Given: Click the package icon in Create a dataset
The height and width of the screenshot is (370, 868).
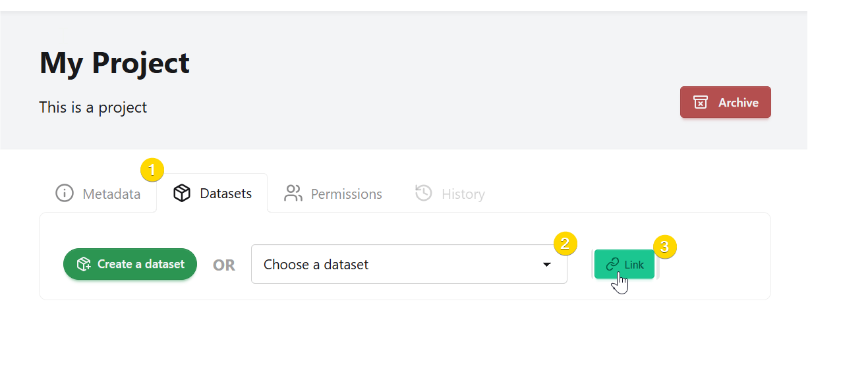Looking at the screenshot, I should click(x=84, y=264).
